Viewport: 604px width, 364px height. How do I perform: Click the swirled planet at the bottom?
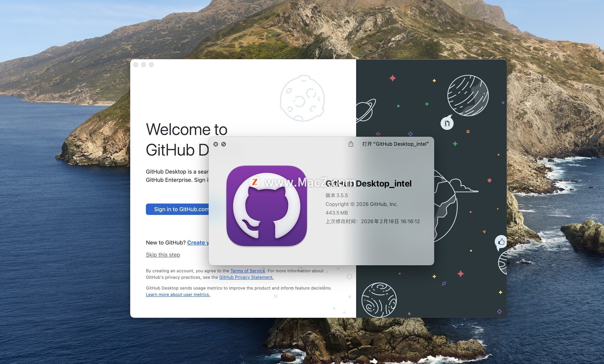(379, 300)
